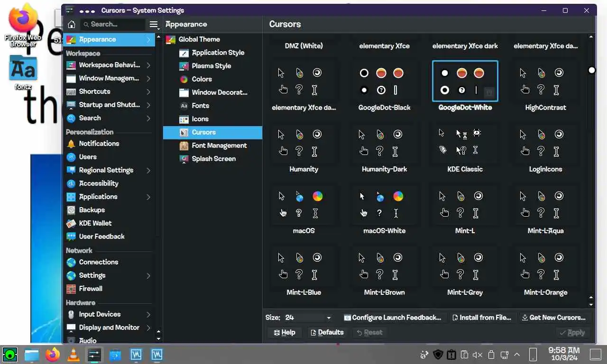Click the Connections globe icon
Screen dimensions: 607x364
pos(71,262)
